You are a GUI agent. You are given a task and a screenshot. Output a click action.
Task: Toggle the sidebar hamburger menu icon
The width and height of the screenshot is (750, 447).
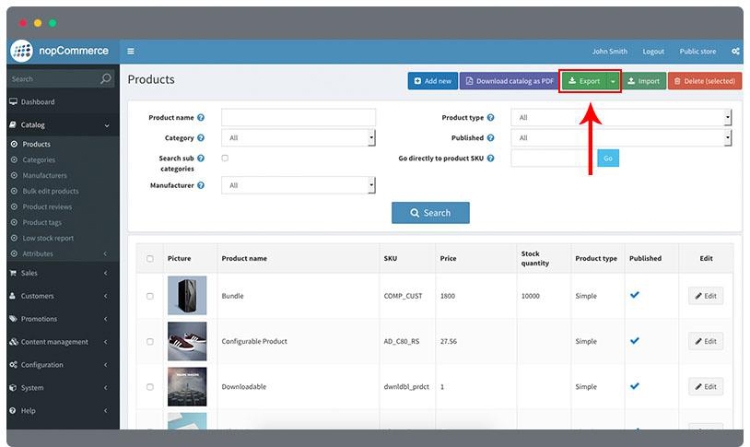[131, 51]
